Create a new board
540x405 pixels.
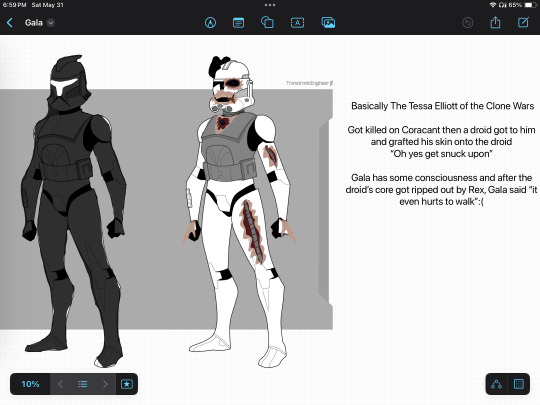[x=523, y=22]
